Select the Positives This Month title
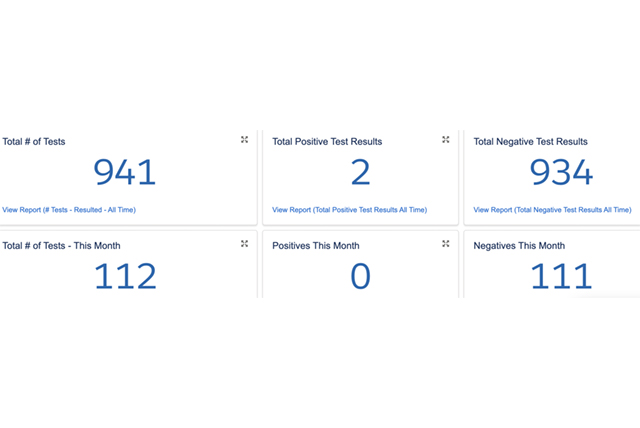Screen dimensions: 640x428 click(316, 246)
